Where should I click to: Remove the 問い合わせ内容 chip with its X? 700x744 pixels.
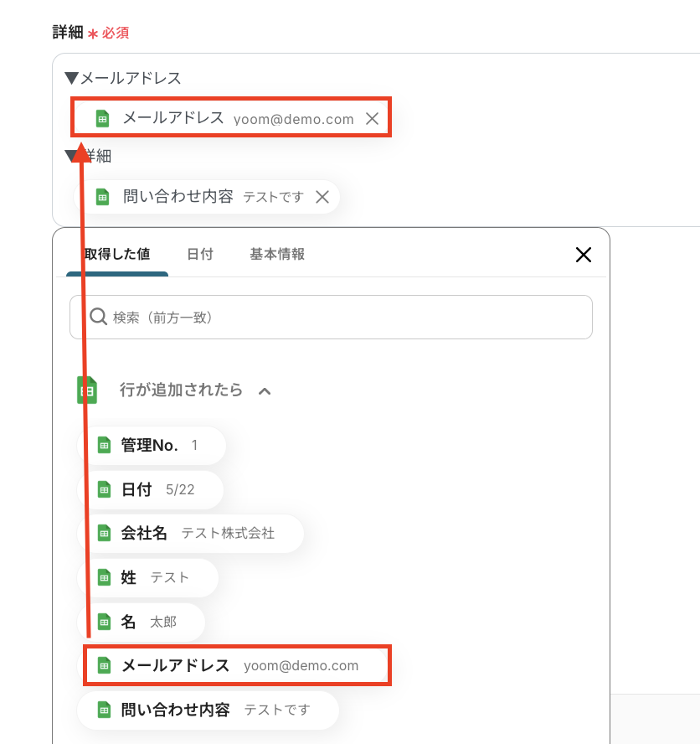pos(322,197)
